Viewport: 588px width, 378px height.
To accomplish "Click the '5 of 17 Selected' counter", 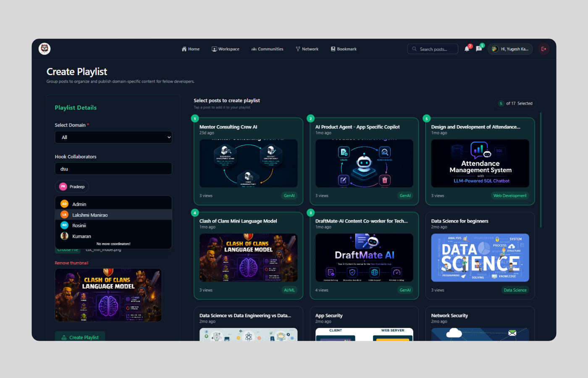I will [515, 103].
